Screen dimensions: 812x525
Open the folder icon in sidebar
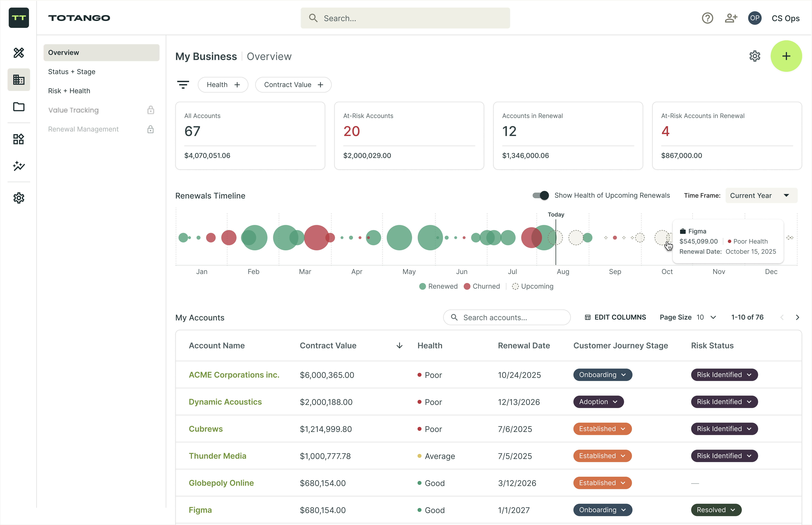19,107
